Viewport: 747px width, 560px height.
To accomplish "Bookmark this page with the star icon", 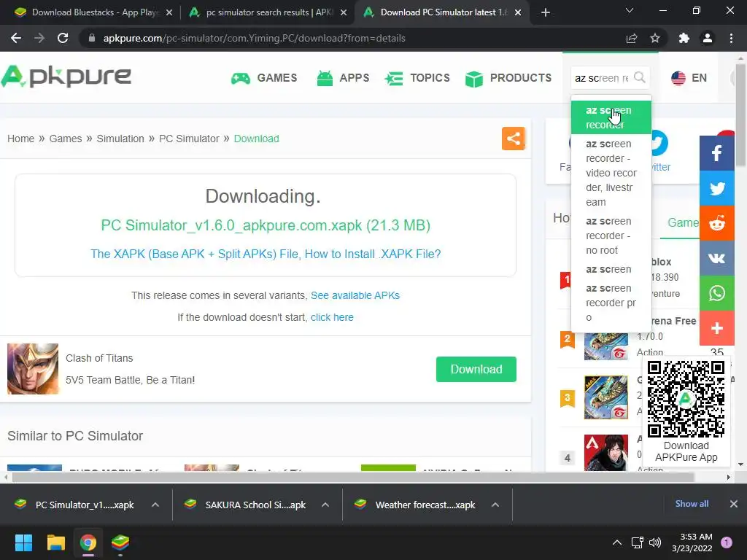I will pyautogui.click(x=655, y=38).
